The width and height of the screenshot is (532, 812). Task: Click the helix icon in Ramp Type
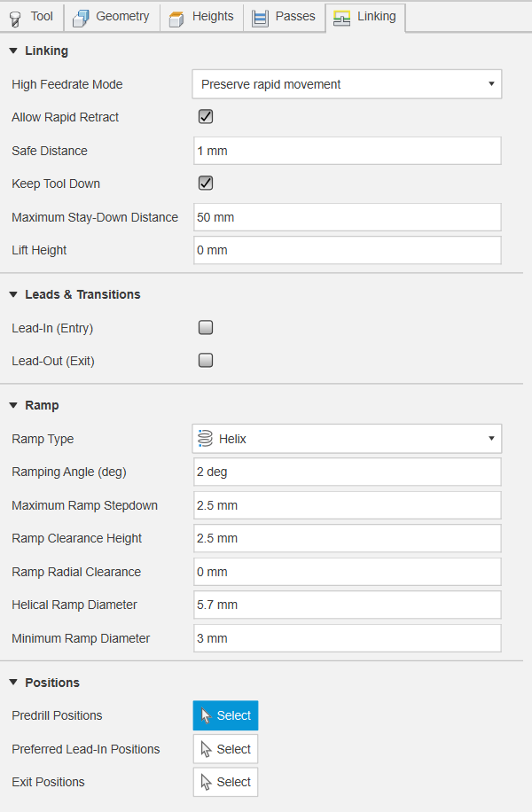[205, 439]
